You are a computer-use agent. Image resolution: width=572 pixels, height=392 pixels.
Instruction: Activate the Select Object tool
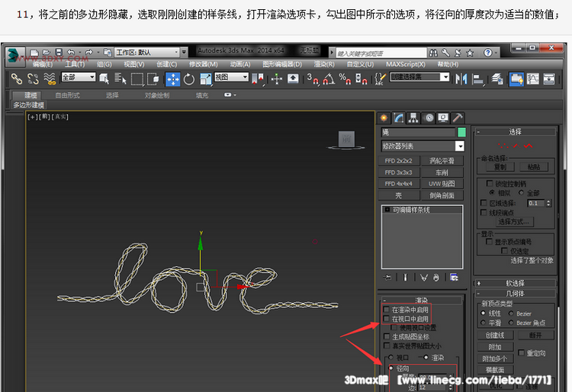[x=104, y=79]
